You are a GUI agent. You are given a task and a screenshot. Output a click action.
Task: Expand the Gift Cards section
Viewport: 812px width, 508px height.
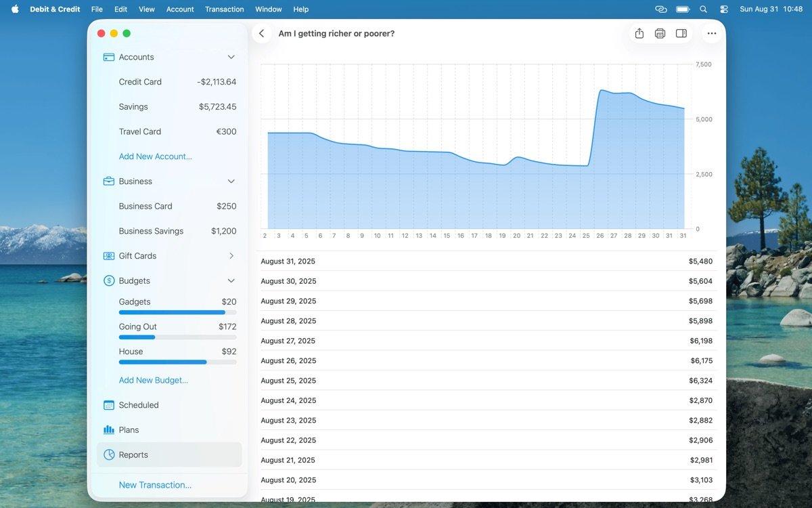(231, 256)
